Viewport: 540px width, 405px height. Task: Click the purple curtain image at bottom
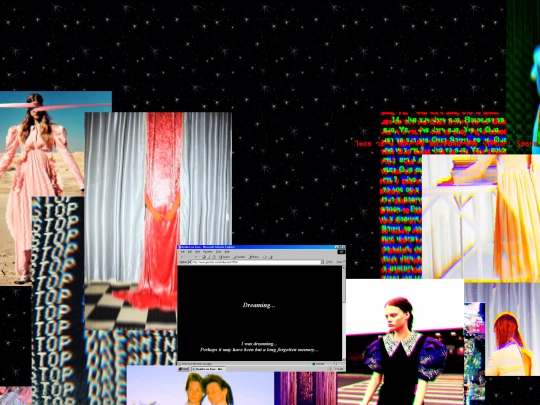(306, 388)
